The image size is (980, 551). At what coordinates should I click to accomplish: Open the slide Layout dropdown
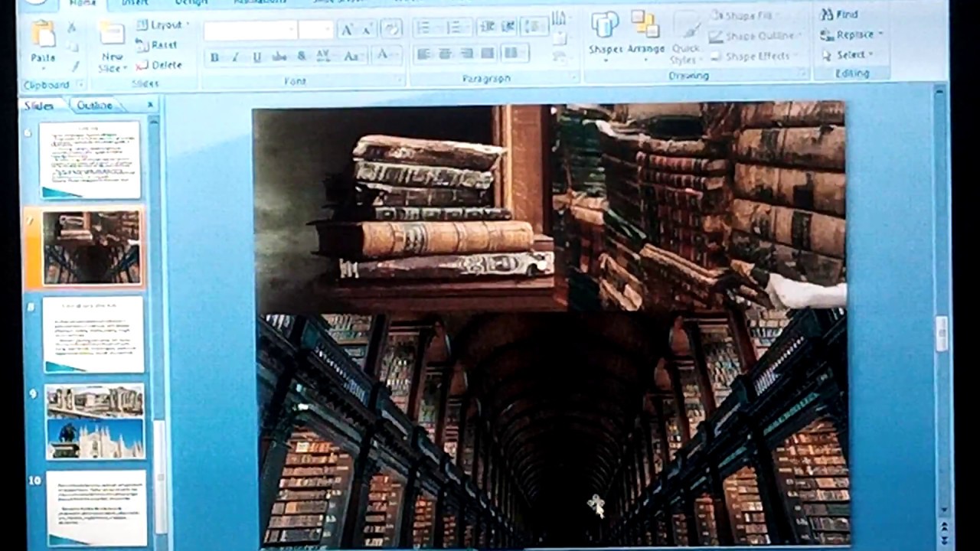[162, 24]
